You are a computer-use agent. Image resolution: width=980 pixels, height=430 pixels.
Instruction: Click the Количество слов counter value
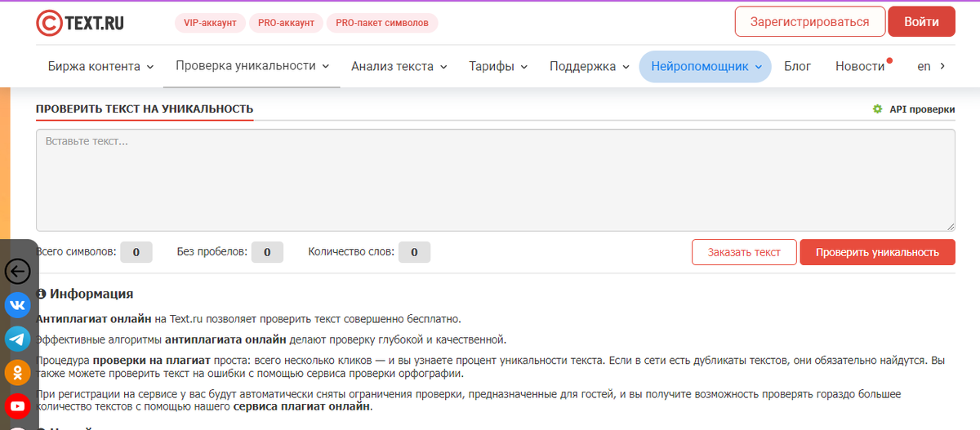coord(414,252)
